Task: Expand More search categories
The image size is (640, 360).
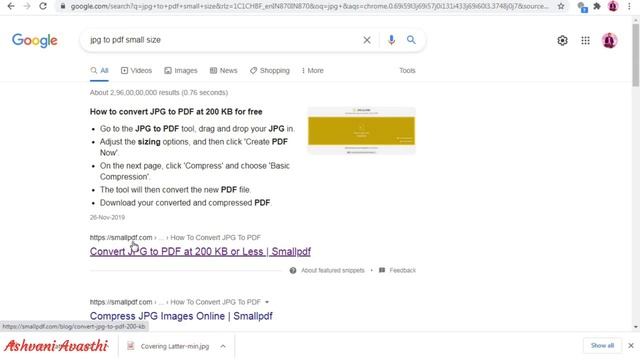Action: 312,71
